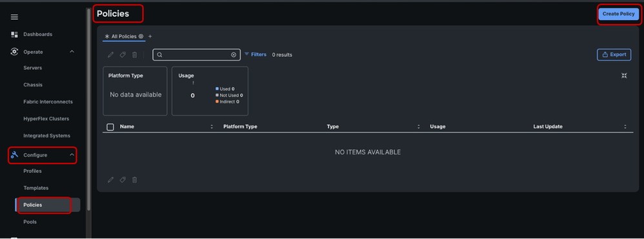The height and width of the screenshot is (239, 644).
Task: Click the Last Update column header
Action: (x=548, y=127)
